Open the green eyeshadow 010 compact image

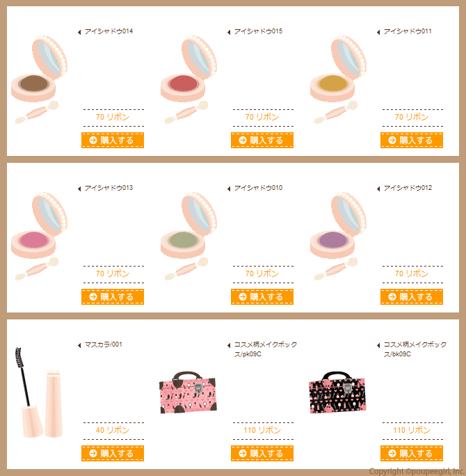tap(188, 236)
